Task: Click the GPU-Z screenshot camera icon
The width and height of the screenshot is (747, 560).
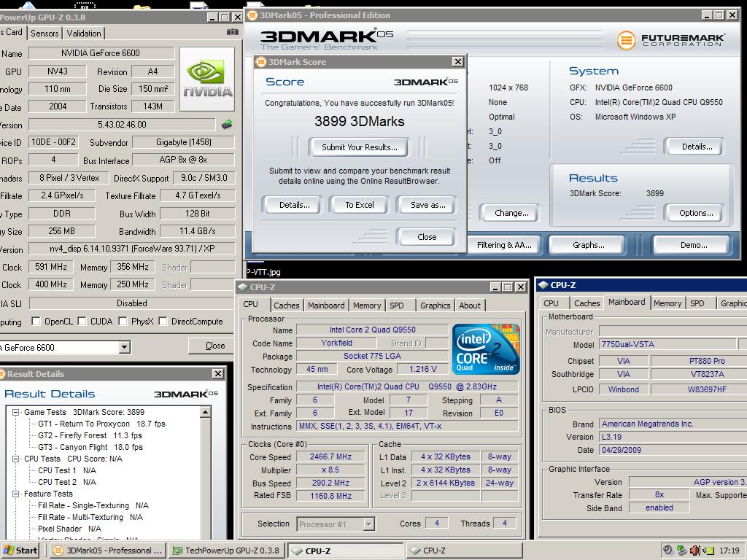Action: [233, 32]
